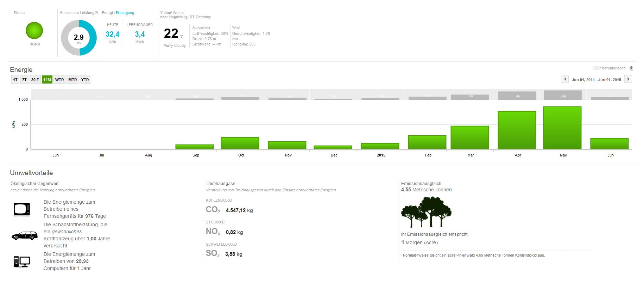Click the rightmost Jun green energy bar

click(610, 144)
